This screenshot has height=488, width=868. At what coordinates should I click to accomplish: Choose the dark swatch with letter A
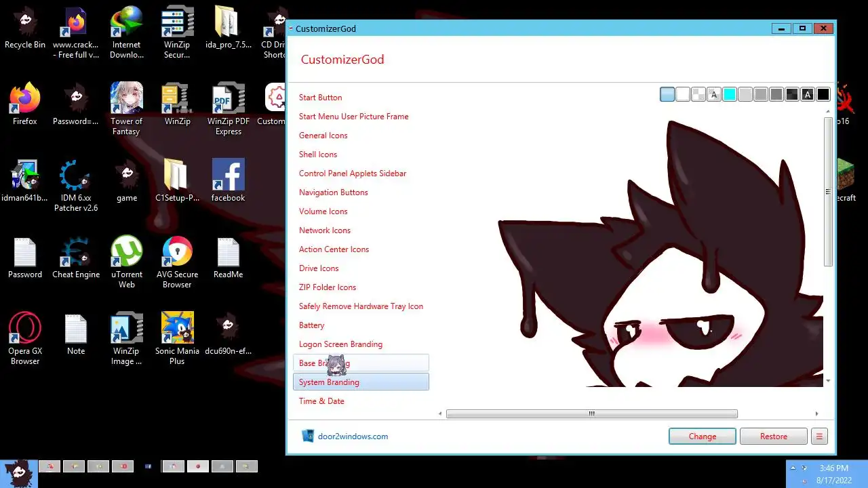click(x=808, y=95)
